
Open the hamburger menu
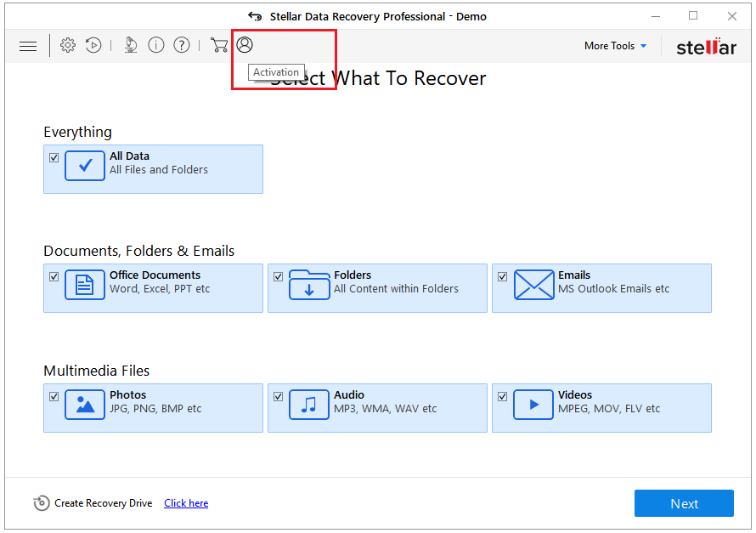[x=28, y=46]
